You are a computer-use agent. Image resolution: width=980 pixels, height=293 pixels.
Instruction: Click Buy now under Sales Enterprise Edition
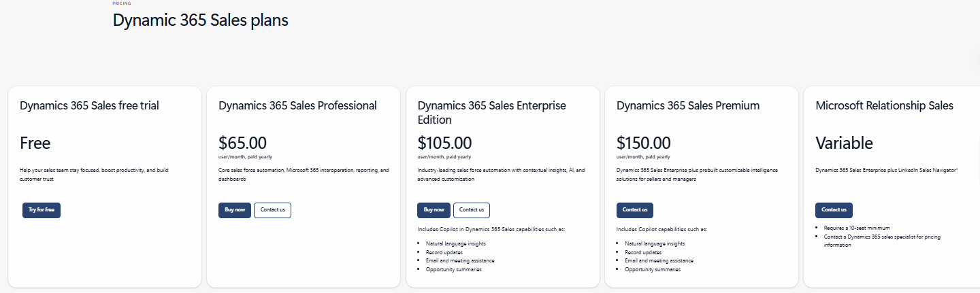434,210
